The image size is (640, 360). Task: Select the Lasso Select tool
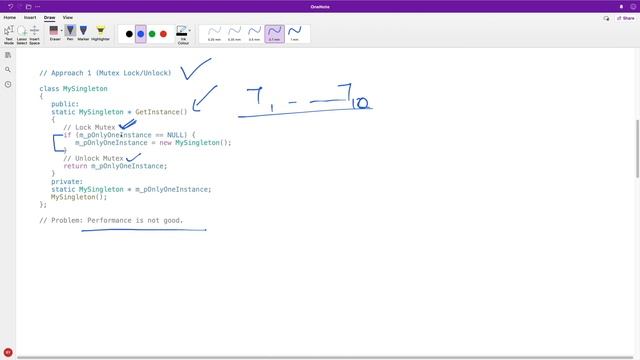22,35
